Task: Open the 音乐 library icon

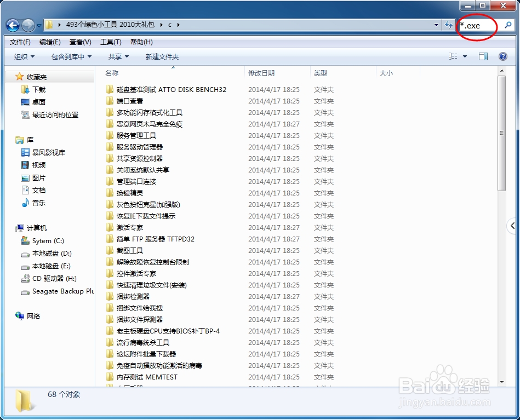Action: (x=25, y=203)
